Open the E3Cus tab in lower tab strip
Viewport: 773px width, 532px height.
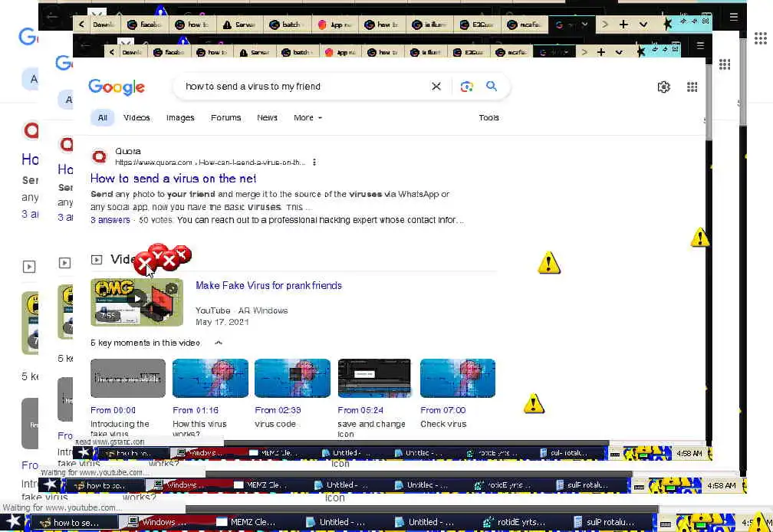[469, 52]
